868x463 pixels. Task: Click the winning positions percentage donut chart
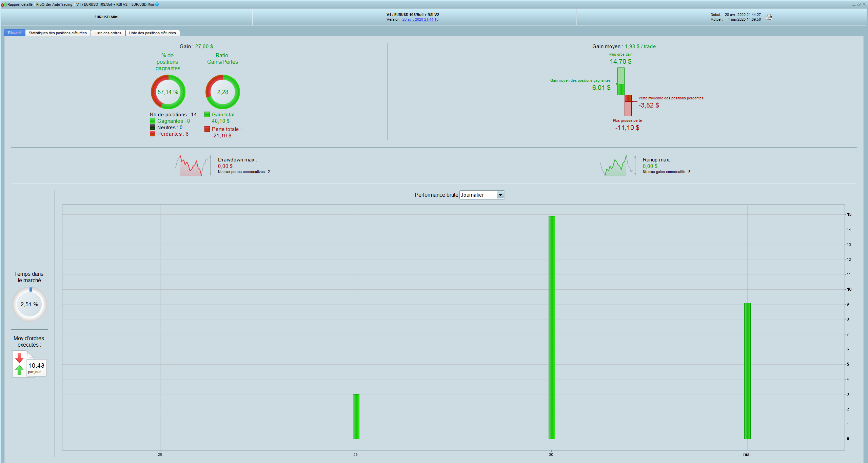coord(168,92)
